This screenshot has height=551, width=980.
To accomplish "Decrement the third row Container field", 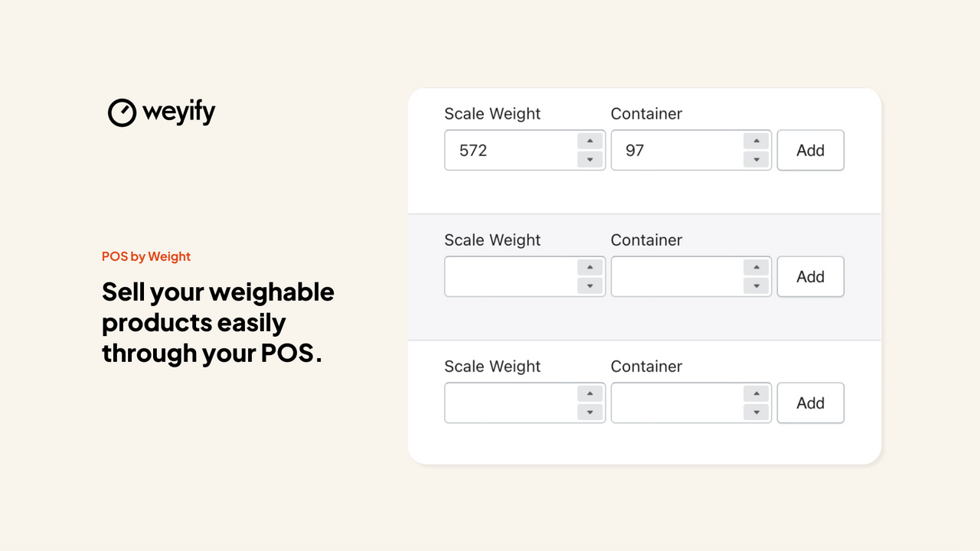I will 756,412.
